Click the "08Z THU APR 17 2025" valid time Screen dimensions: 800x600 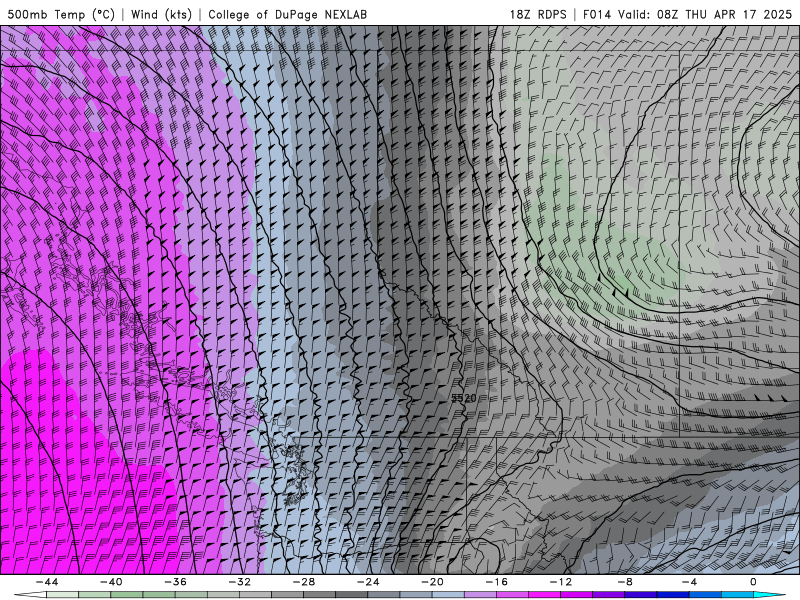coord(724,14)
